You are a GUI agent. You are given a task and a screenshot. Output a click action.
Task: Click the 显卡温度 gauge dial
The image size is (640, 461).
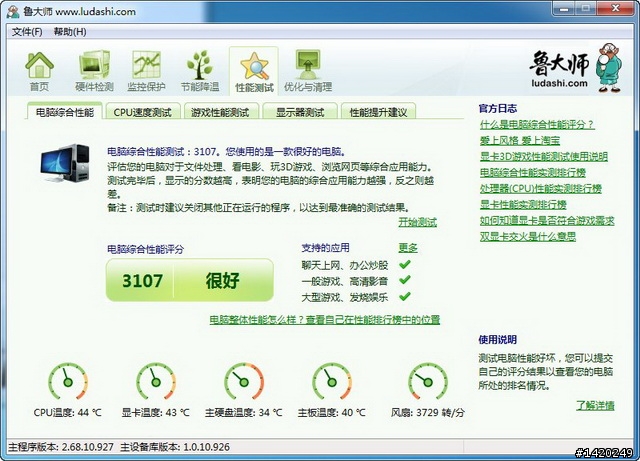[156, 382]
